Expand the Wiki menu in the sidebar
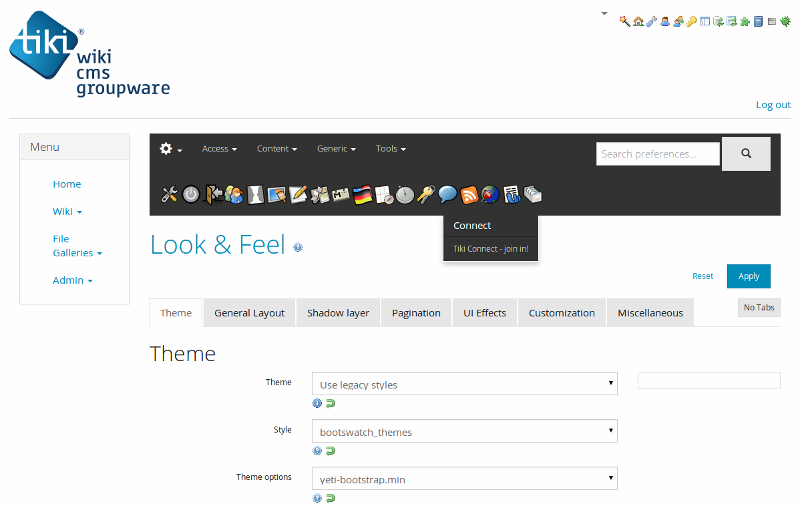The height and width of the screenshot is (508, 800). (67, 212)
